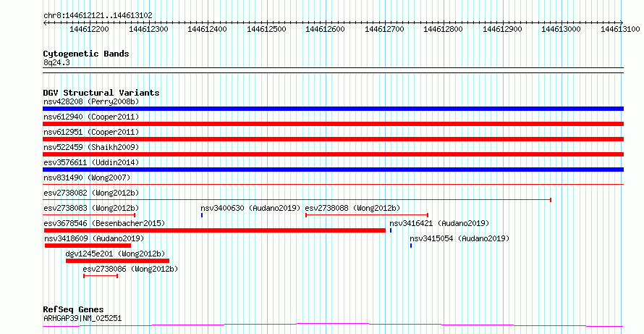Click the DGV Structural Variants track heading

pos(101,93)
